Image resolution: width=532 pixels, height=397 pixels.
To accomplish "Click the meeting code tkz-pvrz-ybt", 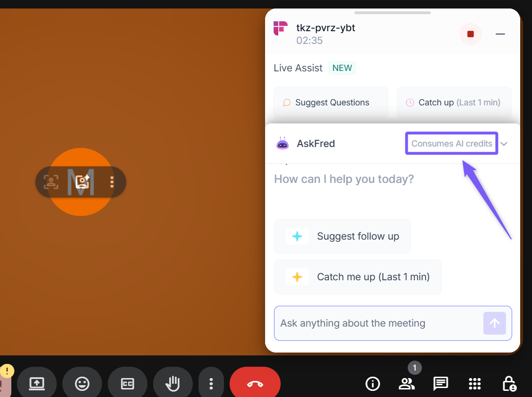I will coord(326,27).
